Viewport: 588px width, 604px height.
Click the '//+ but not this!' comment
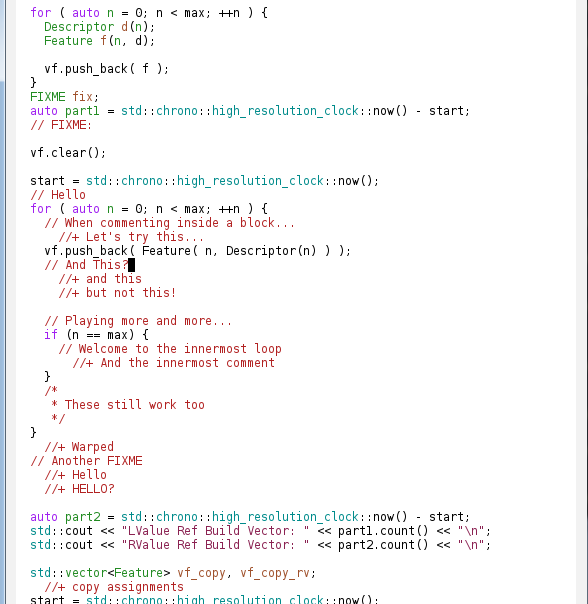point(117,293)
